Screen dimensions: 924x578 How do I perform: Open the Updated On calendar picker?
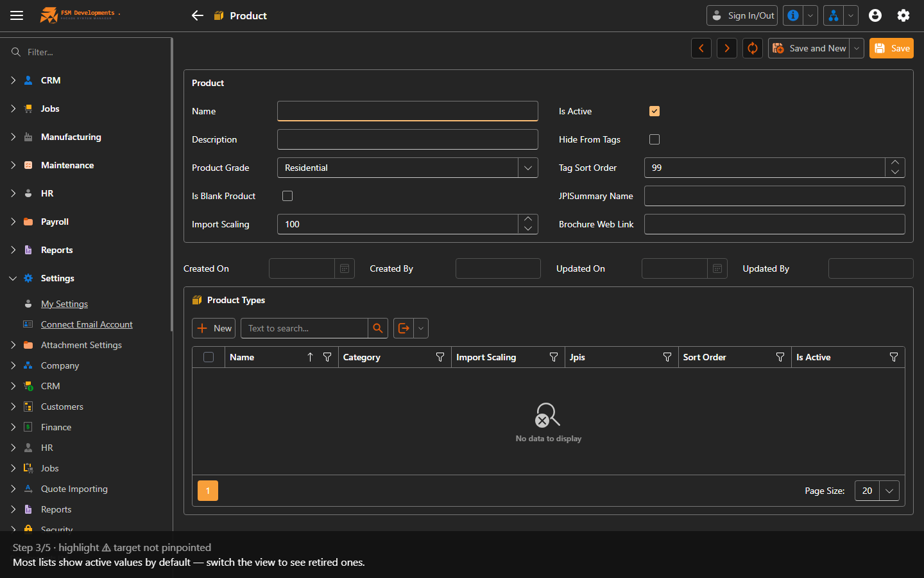(717, 268)
